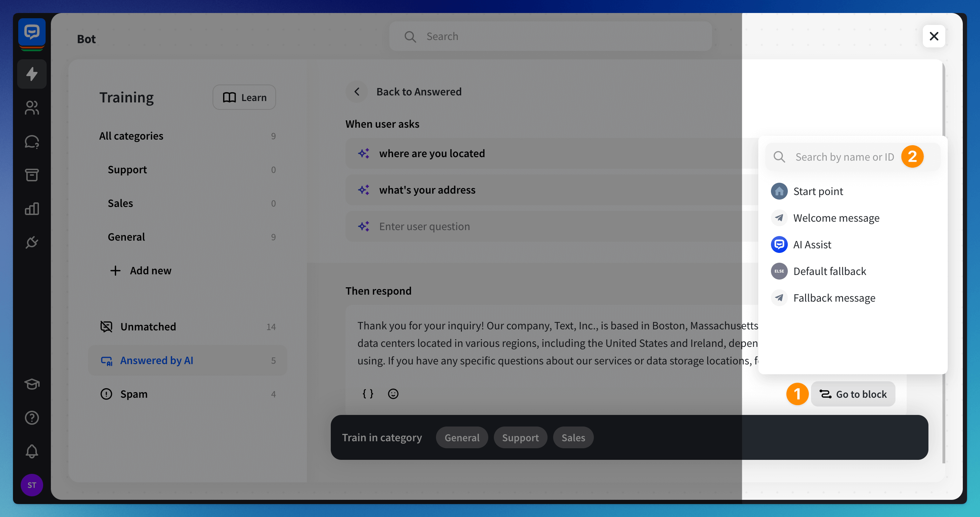The height and width of the screenshot is (517, 980).
Task: Go back using the Back to Answered chevron
Action: pyautogui.click(x=357, y=92)
